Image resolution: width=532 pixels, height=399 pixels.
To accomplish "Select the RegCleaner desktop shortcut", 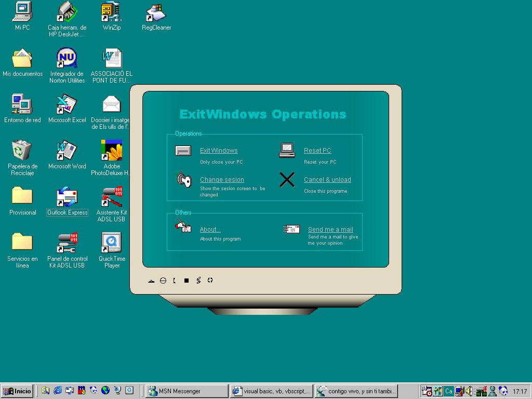I will click(x=156, y=17).
